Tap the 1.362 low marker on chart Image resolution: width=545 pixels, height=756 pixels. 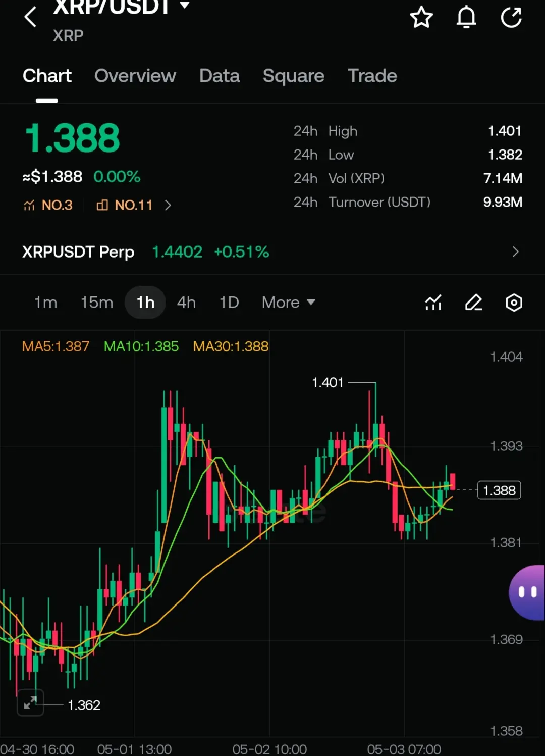pos(84,705)
